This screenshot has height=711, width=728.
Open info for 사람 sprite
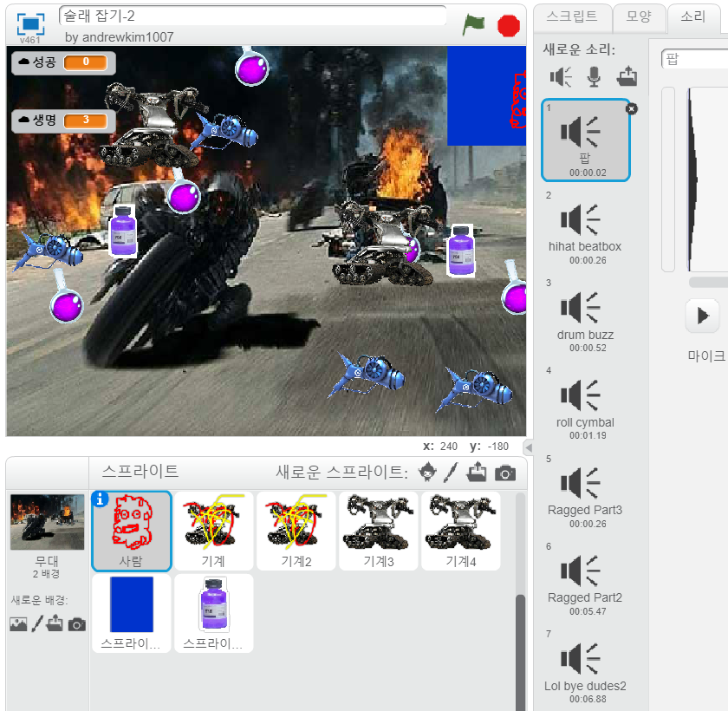coord(101,499)
